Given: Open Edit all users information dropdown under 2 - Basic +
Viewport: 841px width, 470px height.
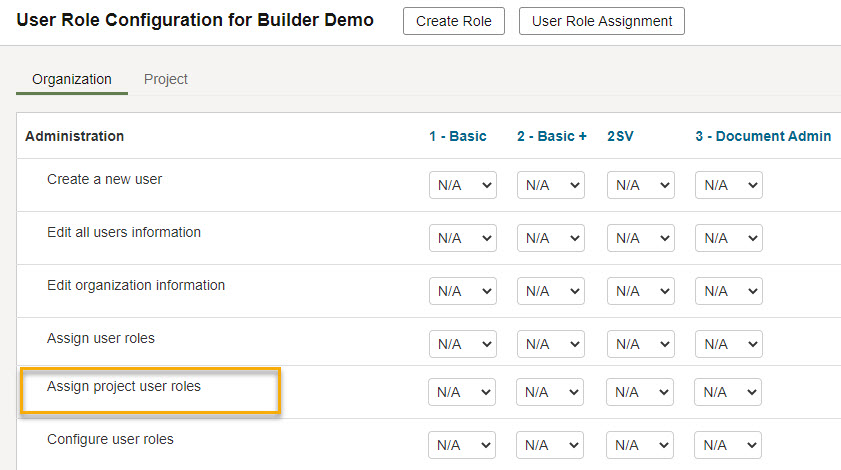Looking at the screenshot, I should pyautogui.click(x=550, y=238).
